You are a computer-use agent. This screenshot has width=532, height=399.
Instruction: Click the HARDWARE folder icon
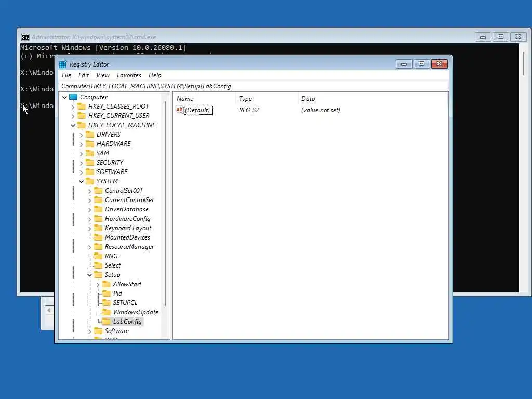(x=90, y=143)
